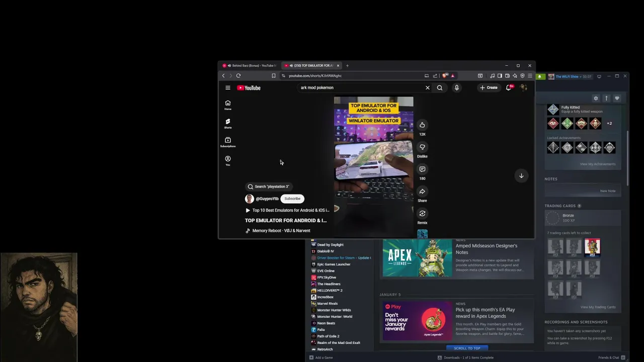The image size is (644, 362).
Task: Open the Short's comments
Action: click(422, 169)
